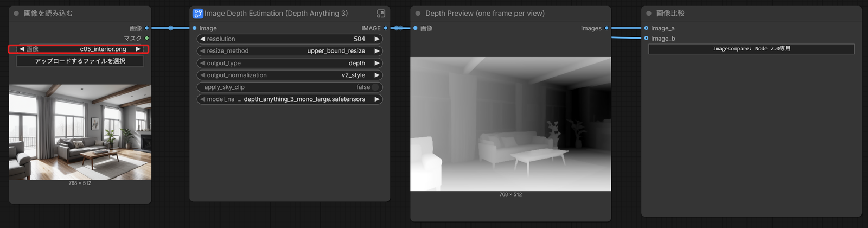Click the ImageCompare Node 2.0専用 box
The width and height of the screenshot is (868, 228).
click(x=751, y=49)
